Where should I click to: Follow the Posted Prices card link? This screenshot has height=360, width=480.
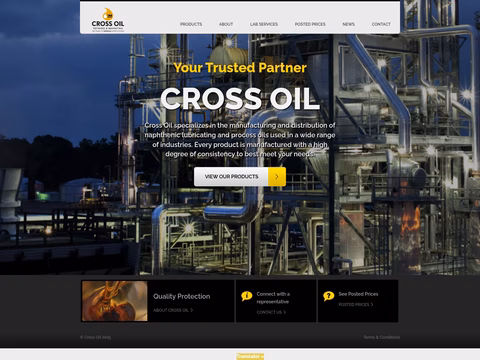356,305
